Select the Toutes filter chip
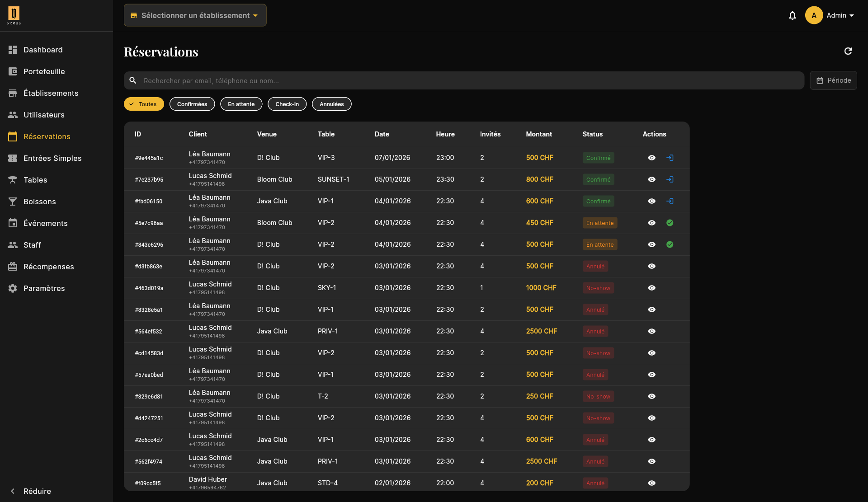The image size is (868, 502). (x=144, y=104)
